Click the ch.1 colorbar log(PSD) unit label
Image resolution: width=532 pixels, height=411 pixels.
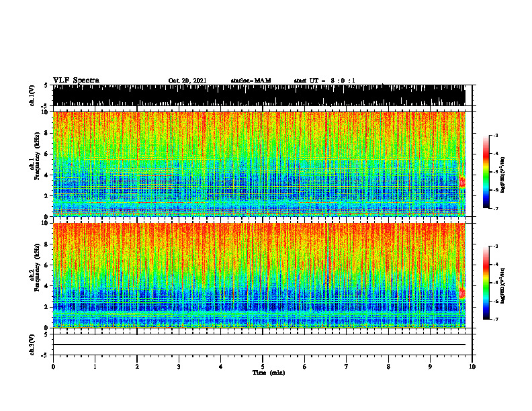503,175
